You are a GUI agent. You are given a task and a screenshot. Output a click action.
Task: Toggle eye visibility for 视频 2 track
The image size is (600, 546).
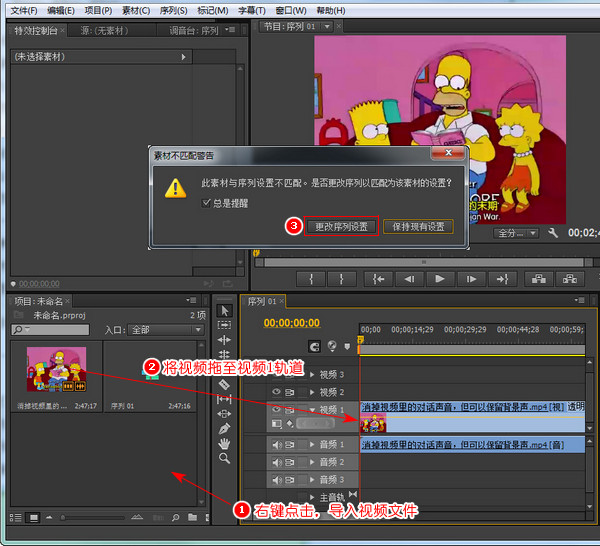pyautogui.click(x=276, y=392)
